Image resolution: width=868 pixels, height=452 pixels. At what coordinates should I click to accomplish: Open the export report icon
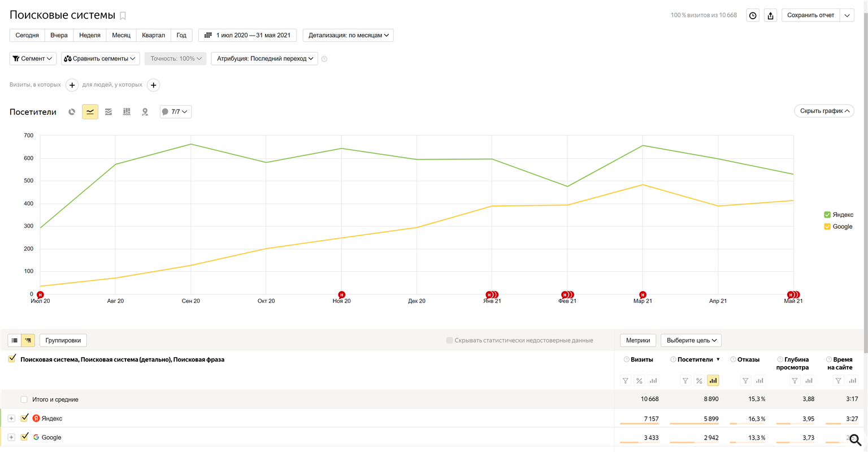[770, 16]
